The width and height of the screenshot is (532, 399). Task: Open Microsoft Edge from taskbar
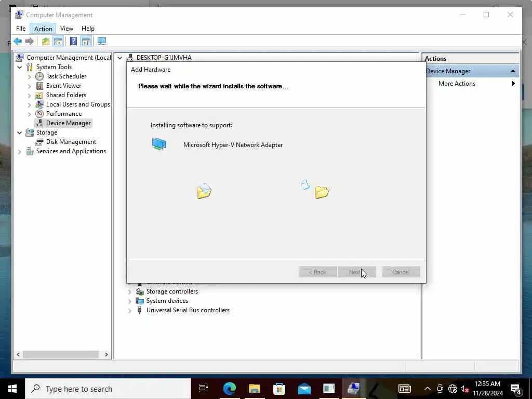coord(229,389)
